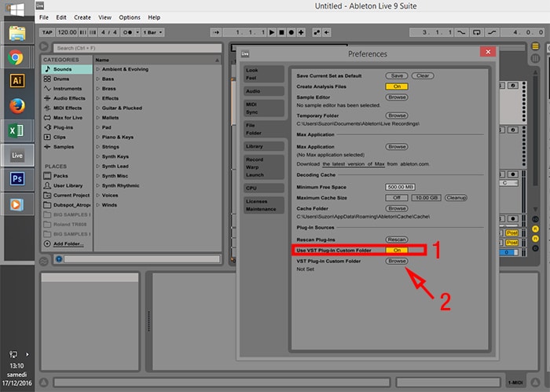Select Audio Effects category
The height and width of the screenshot is (392, 550).
click(67, 98)
